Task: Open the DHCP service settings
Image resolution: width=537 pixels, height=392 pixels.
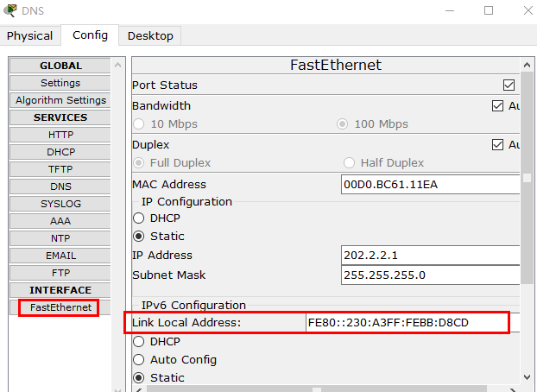Action: (60, 152)
